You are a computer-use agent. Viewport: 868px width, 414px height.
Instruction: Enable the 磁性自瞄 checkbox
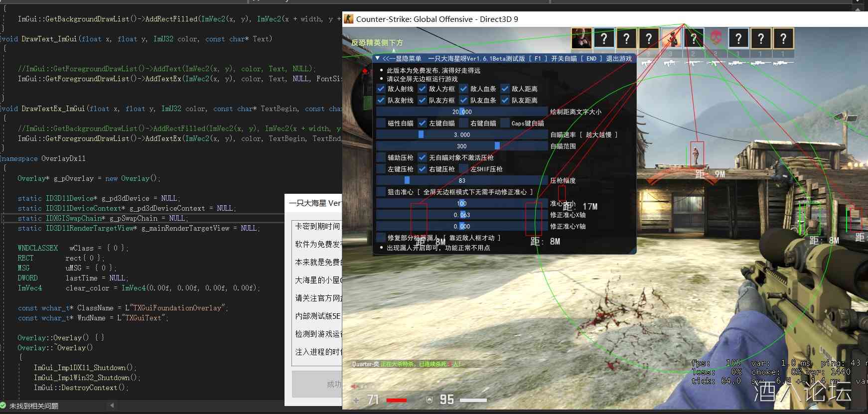[381, 123]
